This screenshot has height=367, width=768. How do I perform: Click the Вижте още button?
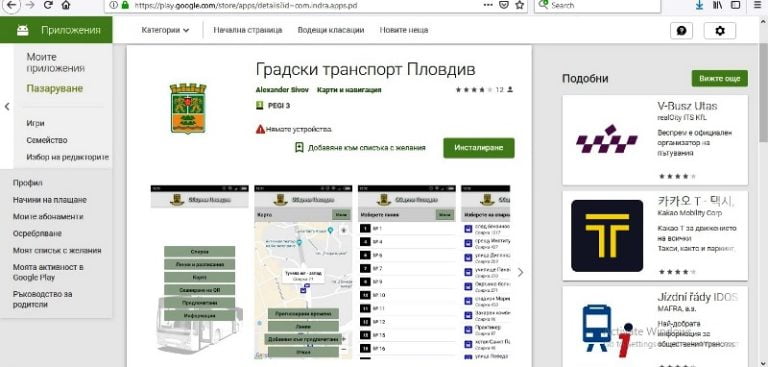720,78
